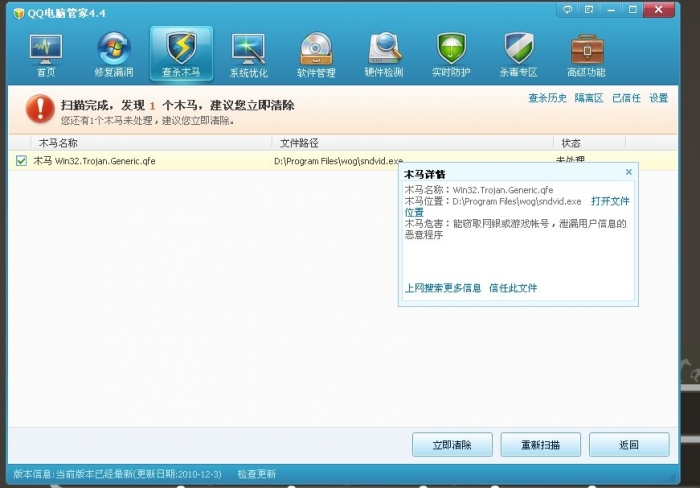
Task: Click 上网搜索更多信息 link
Action: (x=443, y=288)
